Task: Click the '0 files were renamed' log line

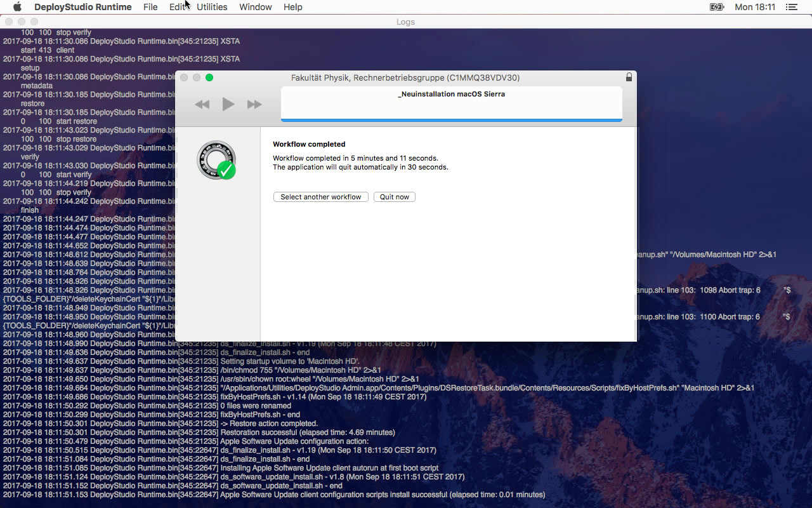Action: 147,406
